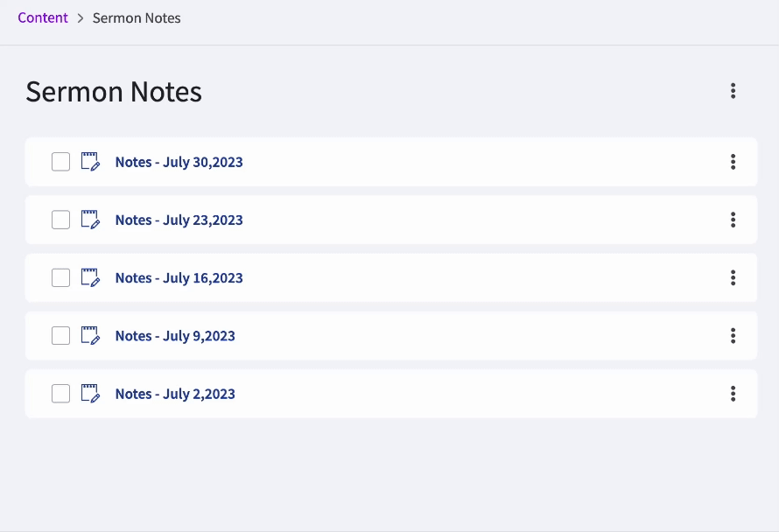Click the note icon beside July 23 notes

90,220
